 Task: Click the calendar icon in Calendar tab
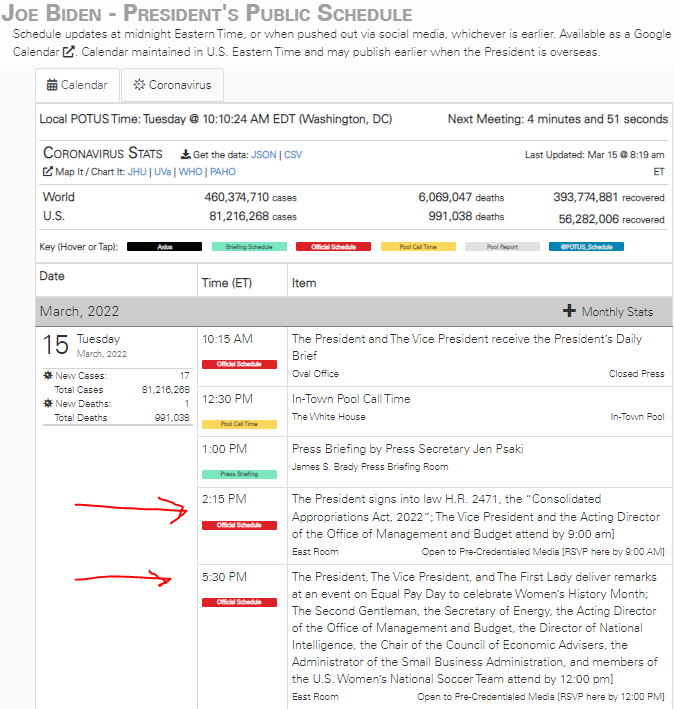pos(52,85)
